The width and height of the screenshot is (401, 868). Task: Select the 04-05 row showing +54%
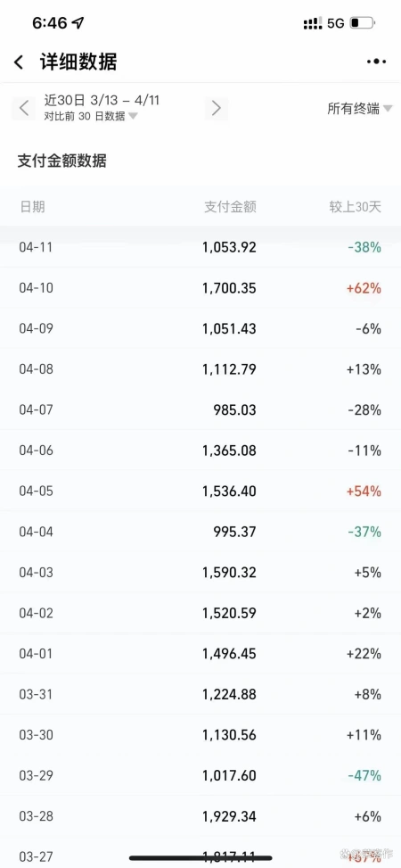[200, 491]
